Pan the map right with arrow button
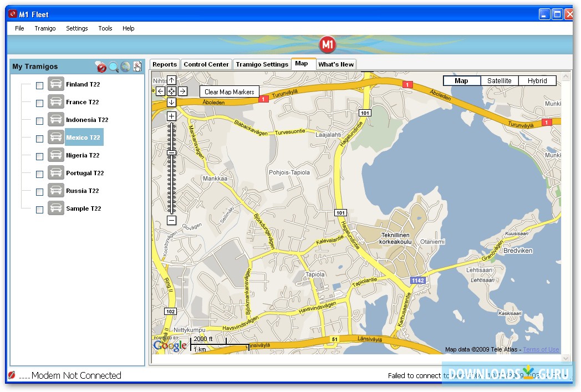Image resolution: width=581 pixels, height=392 pixels. click(182, 91)
